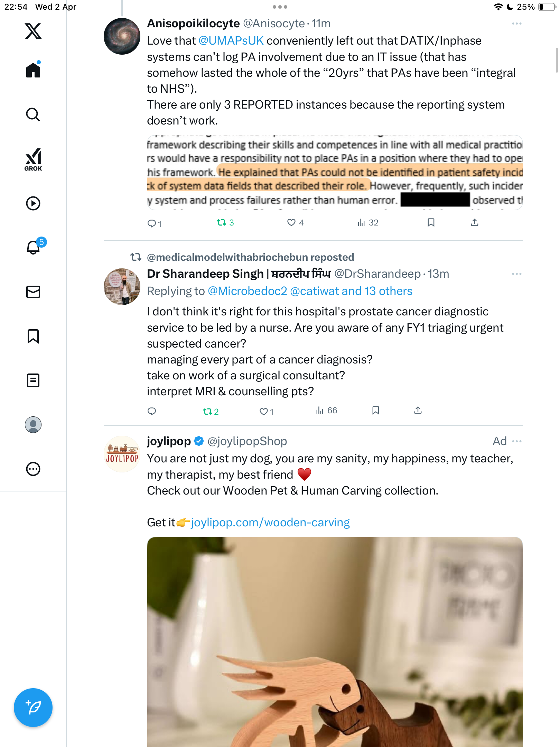The image size is (560, 747).
Task: Open the search magnifier in sidebar
Action: [33, 114]
